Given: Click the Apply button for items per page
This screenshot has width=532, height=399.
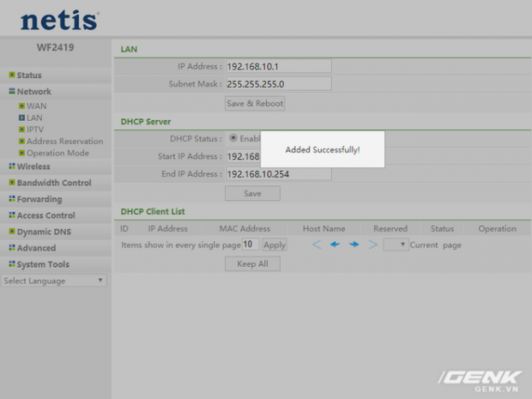Looking at the screenshot, I should [274, 245].
